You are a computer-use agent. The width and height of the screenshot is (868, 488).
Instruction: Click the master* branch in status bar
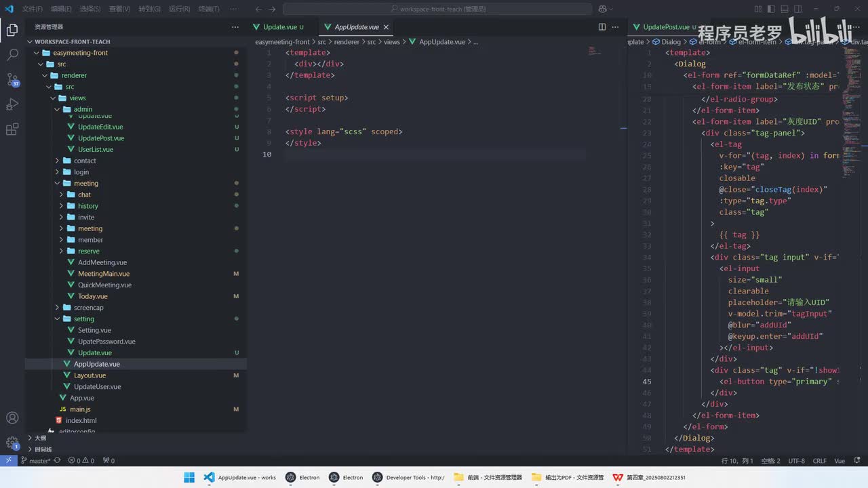click(x=35, y=460)
